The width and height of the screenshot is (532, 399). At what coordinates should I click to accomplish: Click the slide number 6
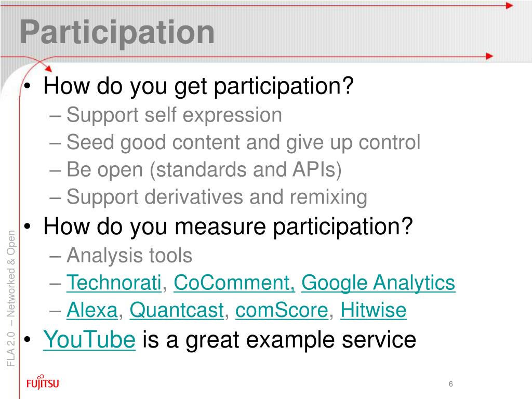[x=450, y=384]
